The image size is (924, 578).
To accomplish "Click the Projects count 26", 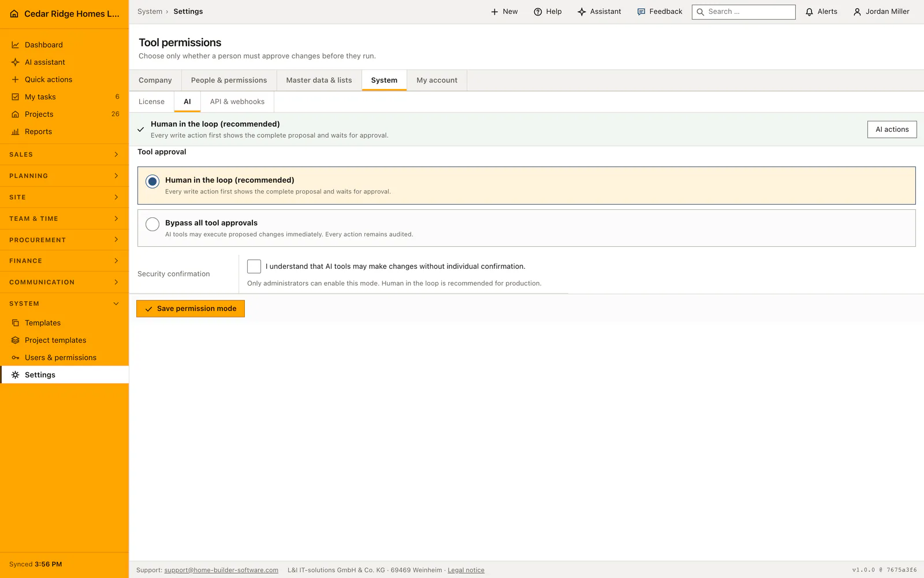I will coord(115,114).
